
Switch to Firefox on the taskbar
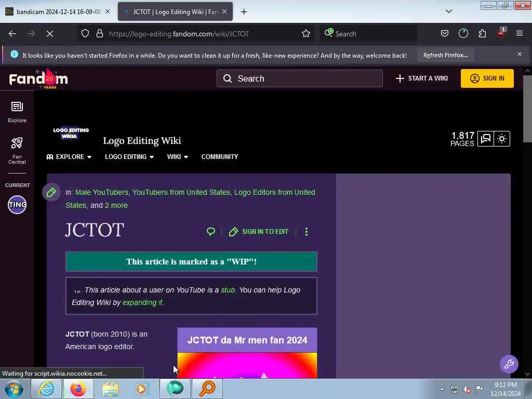click(x=78, y=389)
